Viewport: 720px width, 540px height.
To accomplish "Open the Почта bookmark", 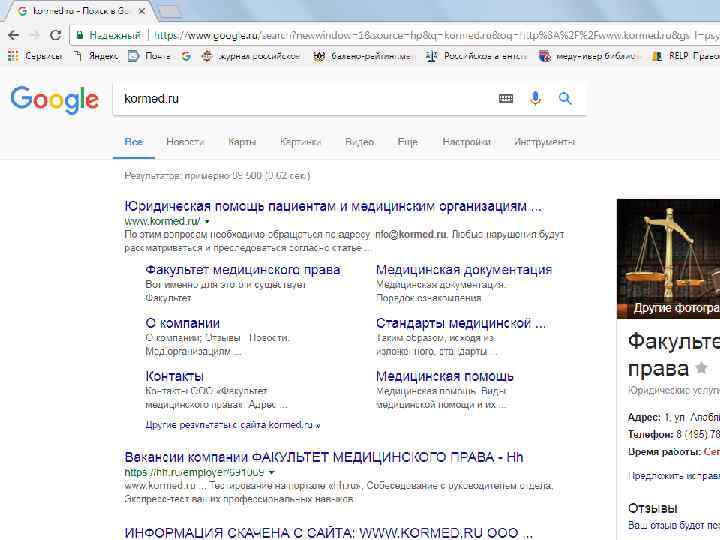I will pyautogui.click(x=149, y=56).
